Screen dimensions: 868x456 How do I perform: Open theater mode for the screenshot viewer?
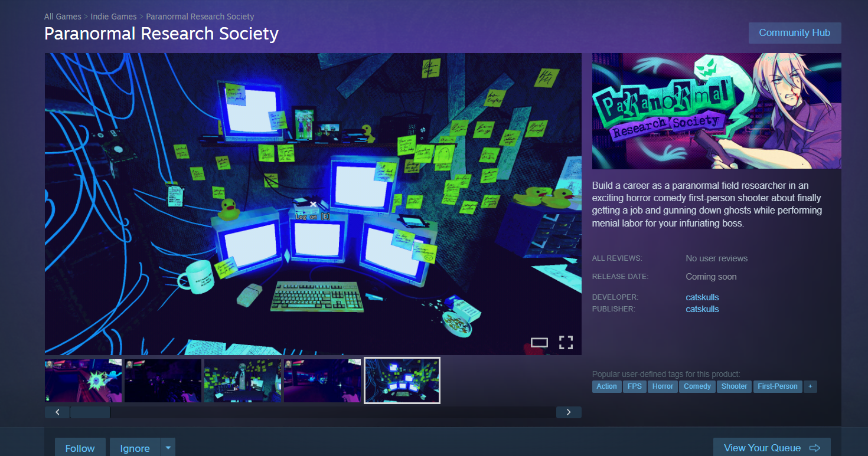pyautogui.click(x=539, y=342)
